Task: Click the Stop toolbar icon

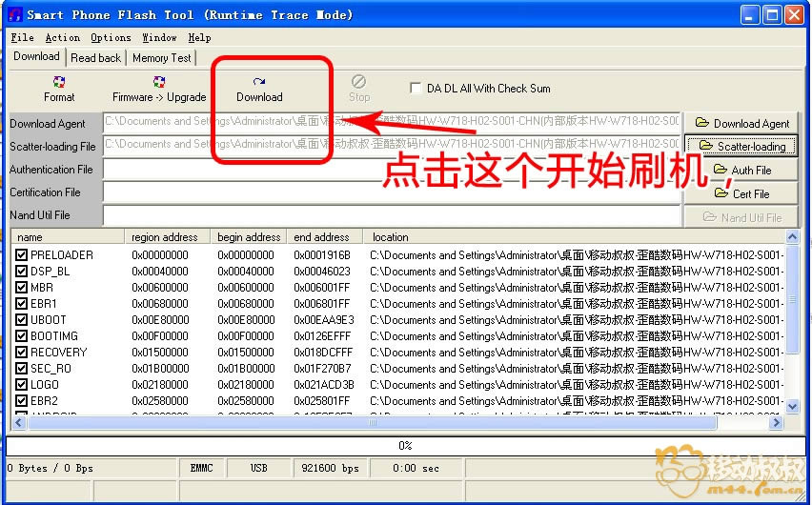Action: pos(359,89)
